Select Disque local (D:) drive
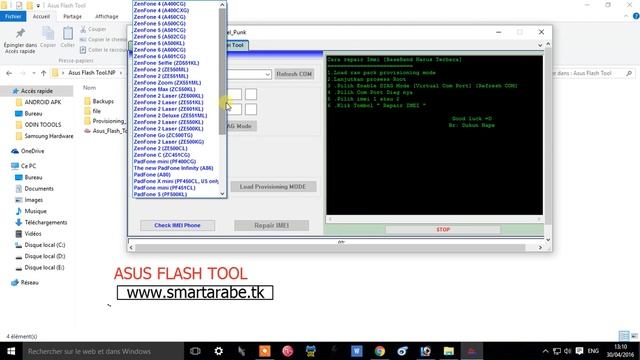Image resolution: width=640 pixels, height=360 pixels. coord(44,256)
